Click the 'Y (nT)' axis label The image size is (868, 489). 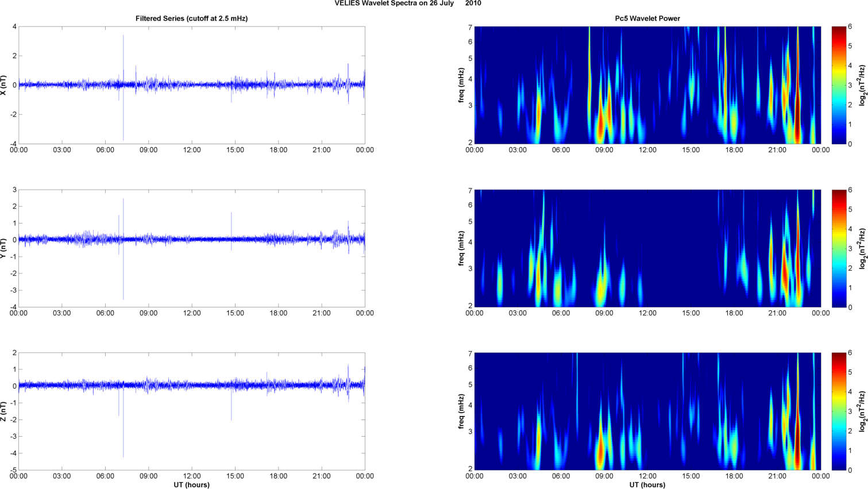coord(4,248)
